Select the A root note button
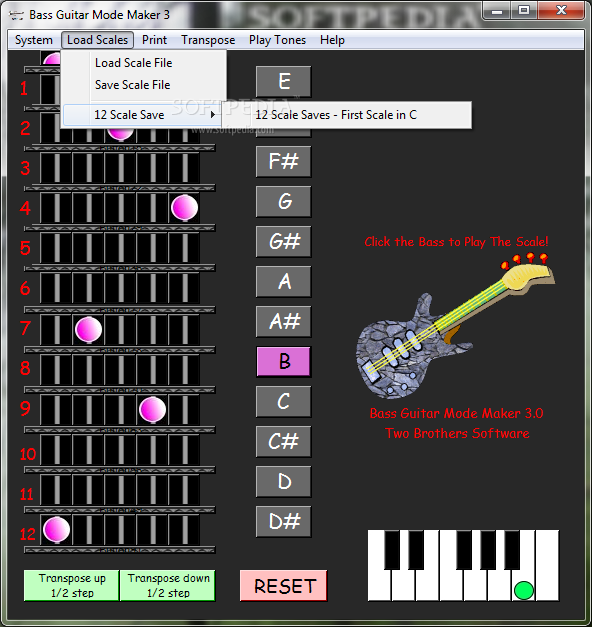Screen dimensions: 592x627 pyautogui.click(x=284, y=282)
